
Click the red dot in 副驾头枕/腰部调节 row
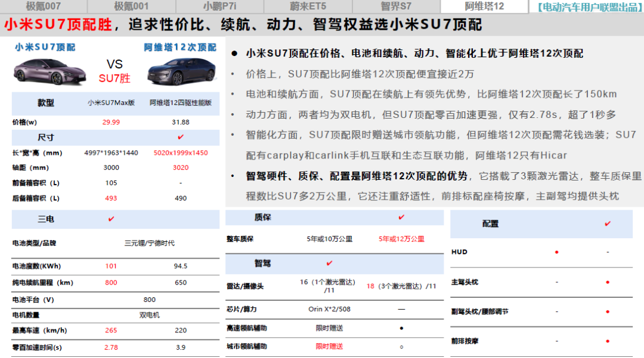608,312
